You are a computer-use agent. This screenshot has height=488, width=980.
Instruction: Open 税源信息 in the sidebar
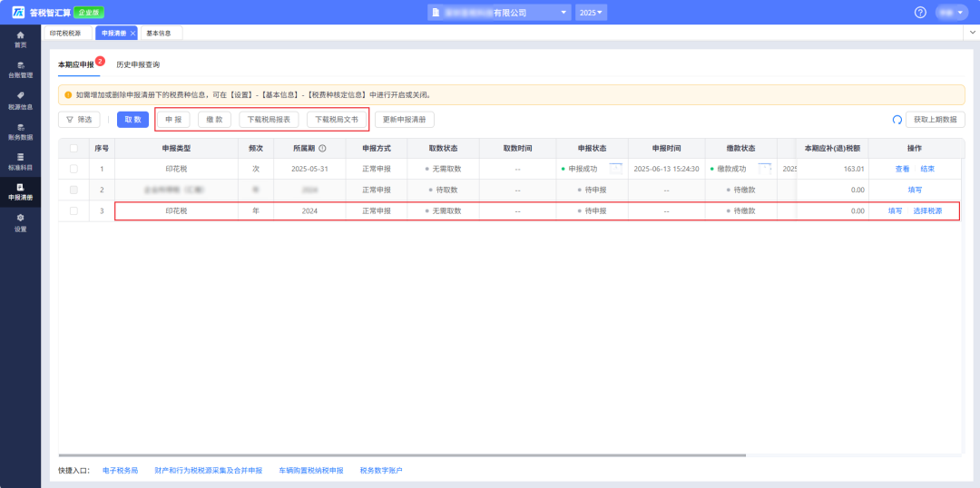pos(21,101)
